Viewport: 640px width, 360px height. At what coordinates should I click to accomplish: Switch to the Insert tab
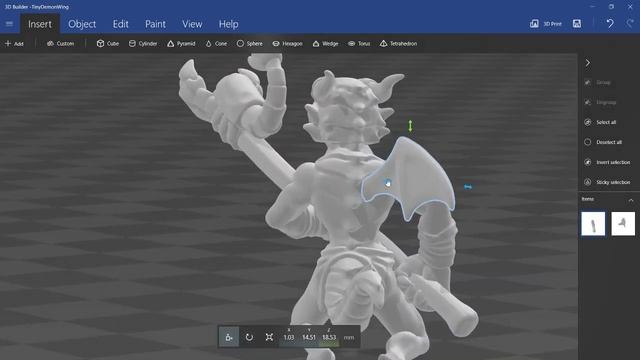pyautogui.click(x=40, y=24)
